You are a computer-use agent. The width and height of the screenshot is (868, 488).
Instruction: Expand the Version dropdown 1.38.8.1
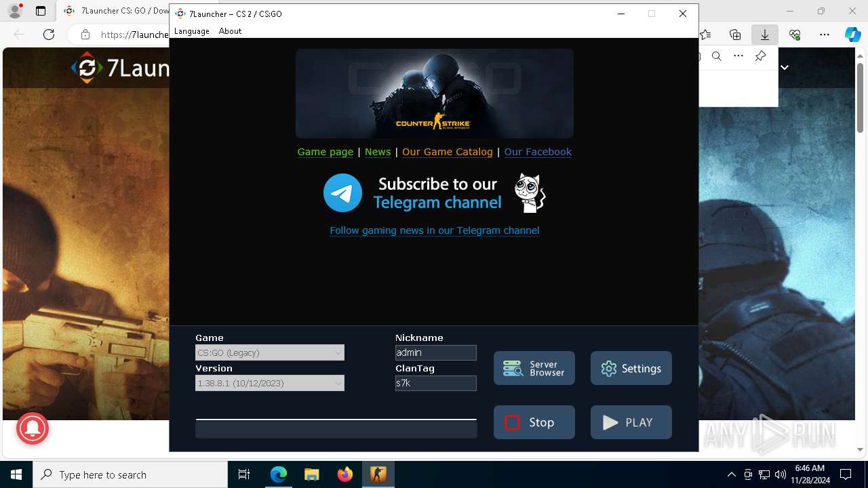pyautogui.click(x=270, y=383)
